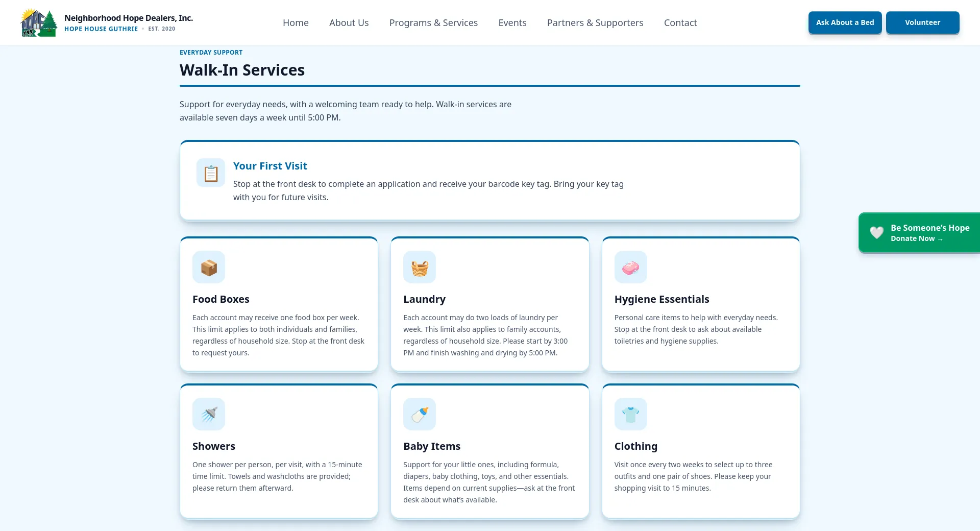Click the EST. 2020 text in header
This screenshot has height=531, width=980.
pos(162,29)
